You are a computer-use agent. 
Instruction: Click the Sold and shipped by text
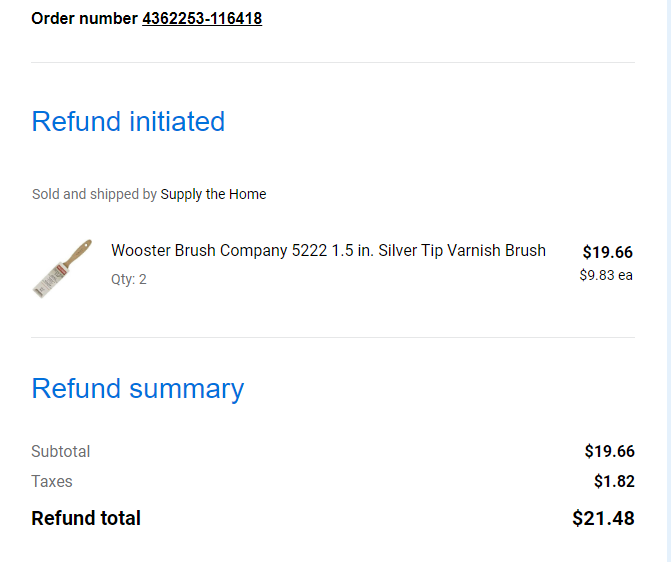coord(95,194)
